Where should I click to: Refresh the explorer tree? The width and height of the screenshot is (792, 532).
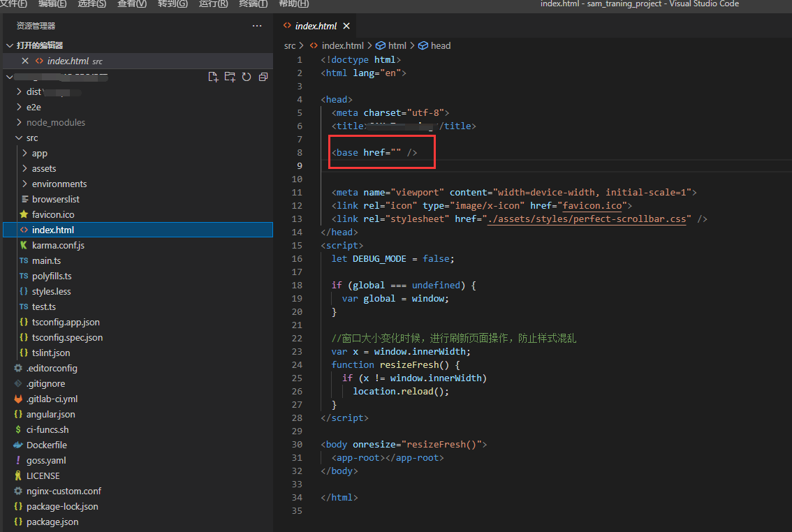coord(247,77)
